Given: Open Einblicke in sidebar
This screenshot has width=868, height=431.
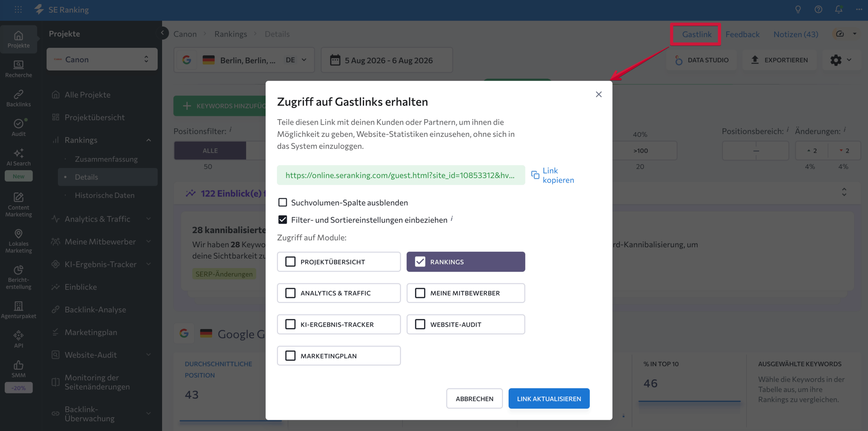Looking at the screenshot, I should click(x=81, y=287).
